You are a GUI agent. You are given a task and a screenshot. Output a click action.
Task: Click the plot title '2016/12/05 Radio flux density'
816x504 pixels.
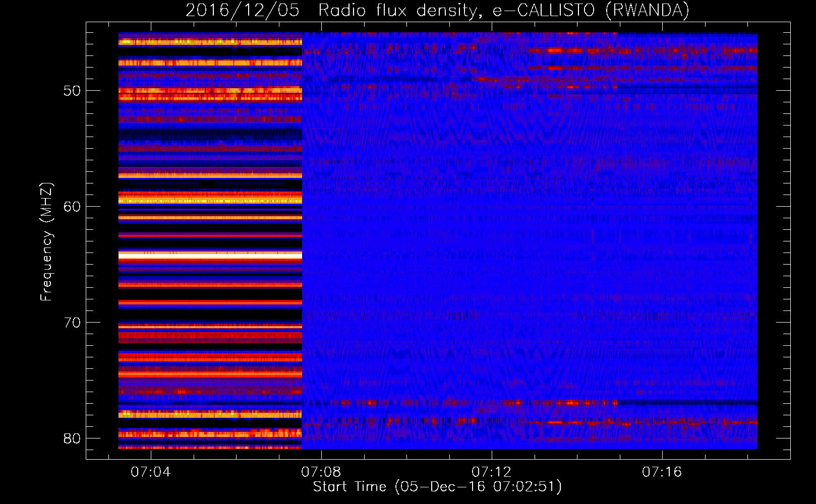click(437, 10)
